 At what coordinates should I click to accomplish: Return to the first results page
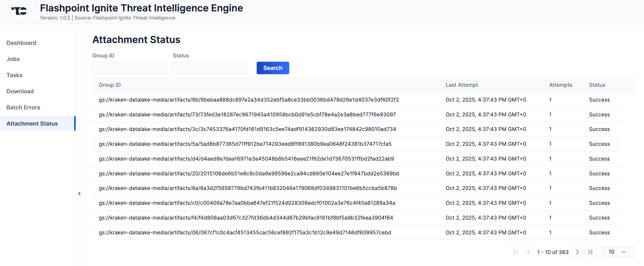516,252
